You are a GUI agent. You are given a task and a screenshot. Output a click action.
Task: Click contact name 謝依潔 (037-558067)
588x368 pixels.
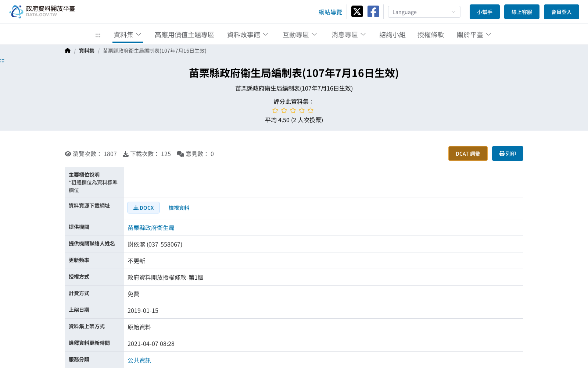tap(155, 244)
